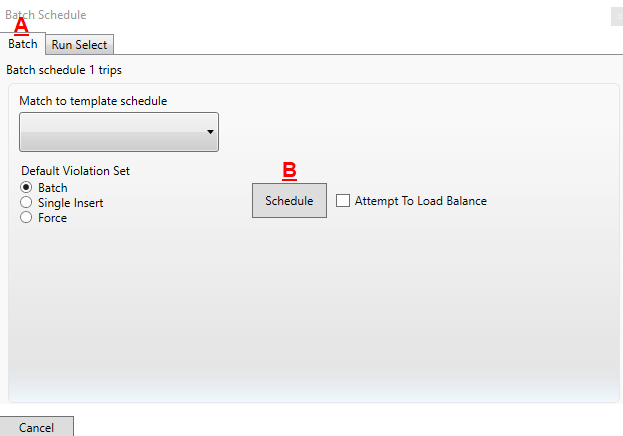Click the Default Violation Set label
623x436 pixels.
pyautogui.click(x=75, y=171)
